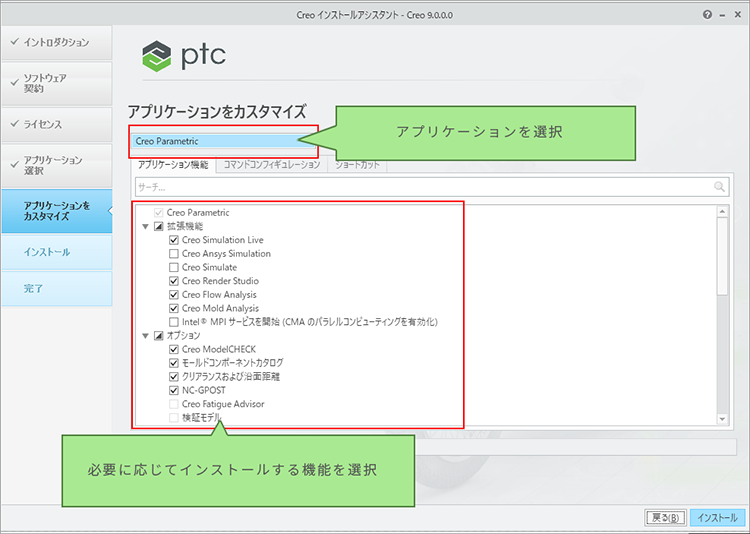Image resolution: width=750 pixels, height=534 pixels.
Task: Go to イントロダクション step
Action: 56,43
